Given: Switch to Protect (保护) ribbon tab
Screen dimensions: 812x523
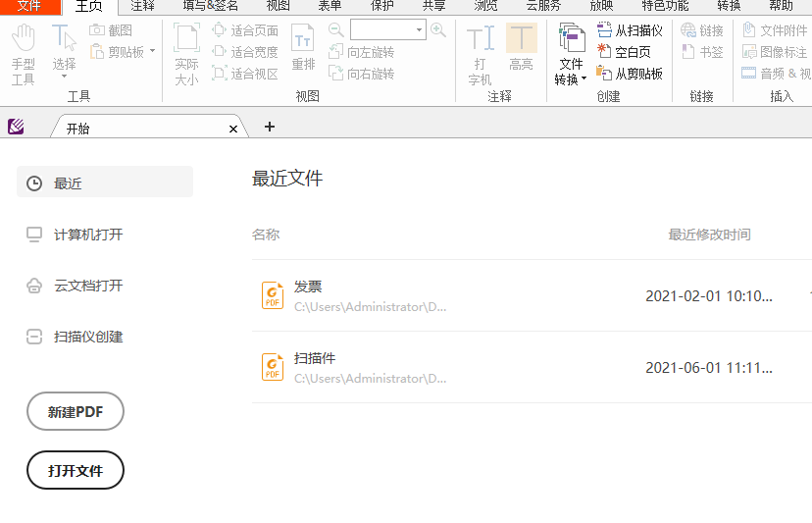Looking at the screenshot, I should pyautogui.click(x=382, y=6).
